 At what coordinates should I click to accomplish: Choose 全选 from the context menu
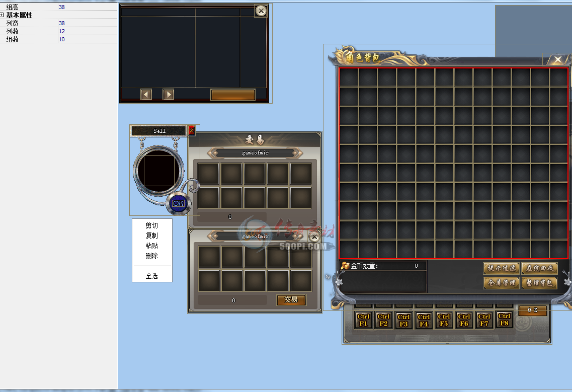[152, 276]
